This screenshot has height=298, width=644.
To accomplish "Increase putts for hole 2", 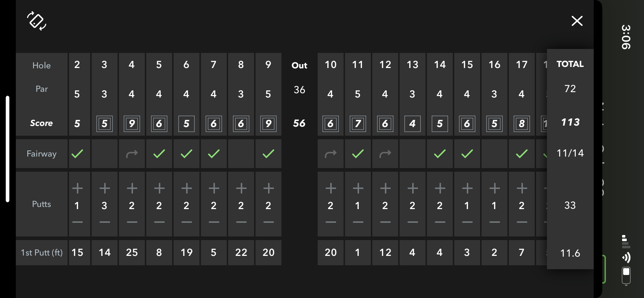I will 77,188.
